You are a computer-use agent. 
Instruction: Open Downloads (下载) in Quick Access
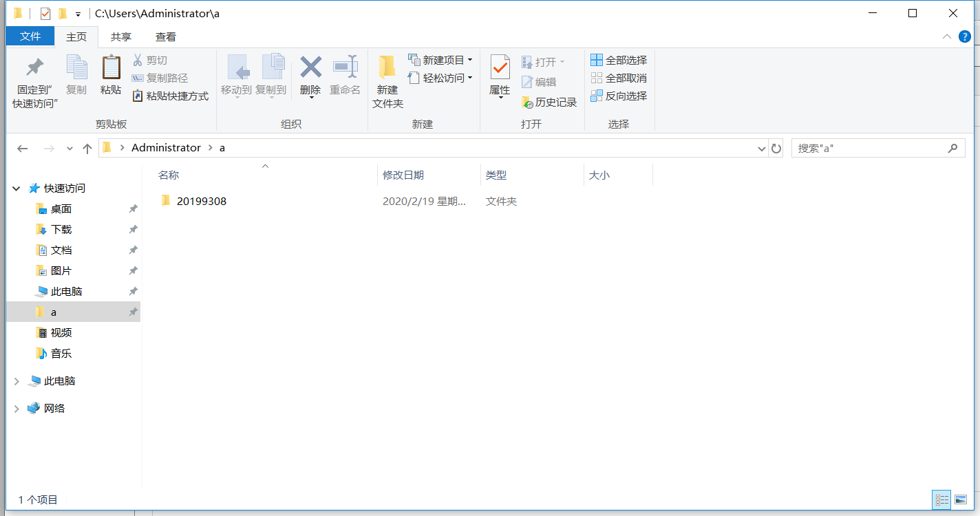pyautogui.click(x=61, y=230)
